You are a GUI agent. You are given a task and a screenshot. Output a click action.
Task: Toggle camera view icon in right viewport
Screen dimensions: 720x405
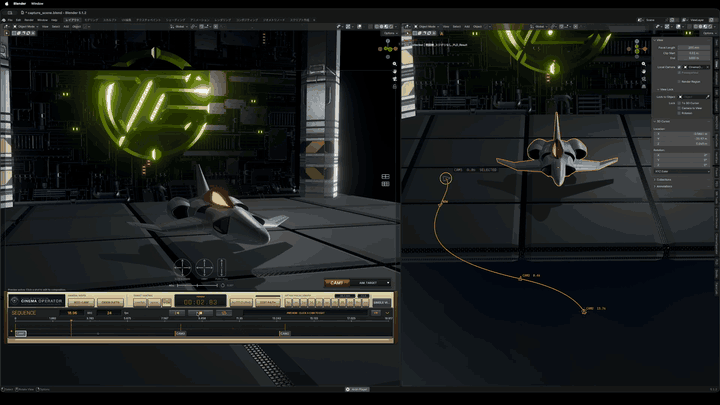643,79
